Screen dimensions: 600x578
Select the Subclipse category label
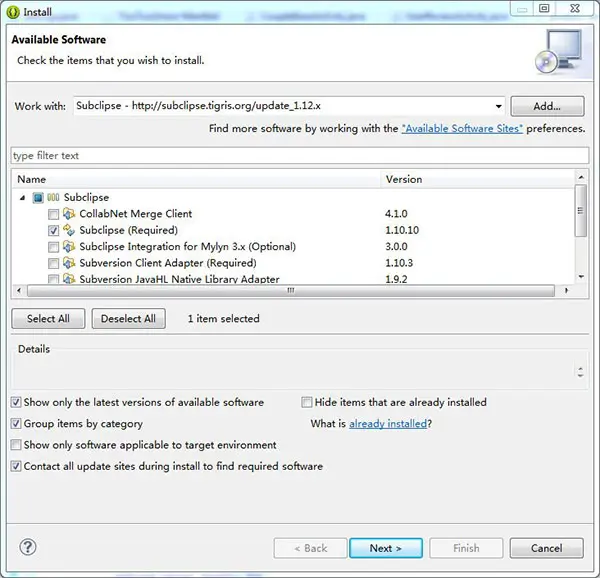pos(86,197)
